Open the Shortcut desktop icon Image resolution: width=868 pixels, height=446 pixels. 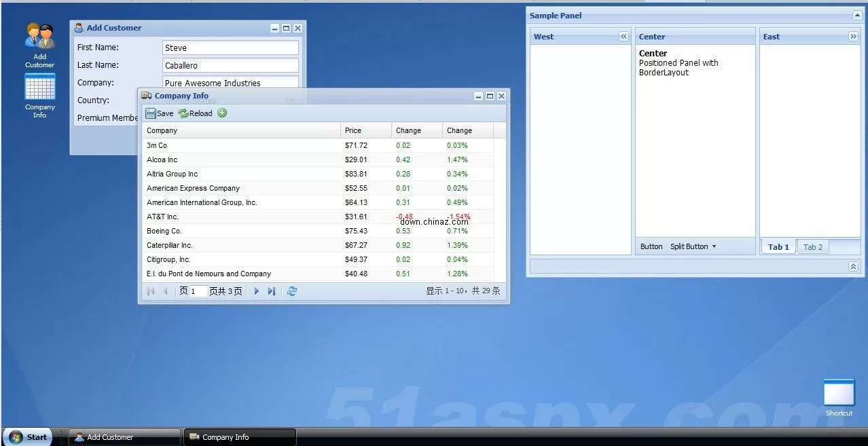point(839,398)
